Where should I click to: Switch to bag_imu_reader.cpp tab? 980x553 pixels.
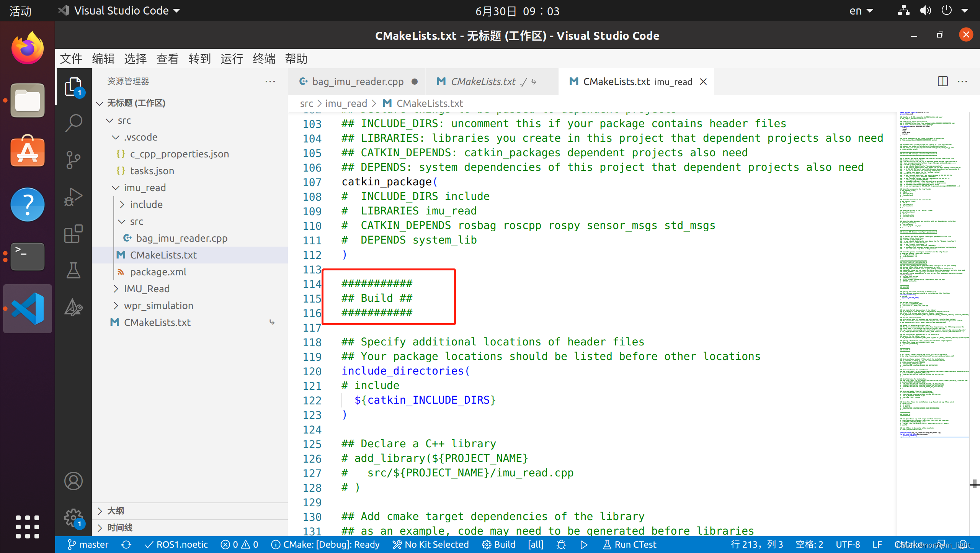coord(358,82)
